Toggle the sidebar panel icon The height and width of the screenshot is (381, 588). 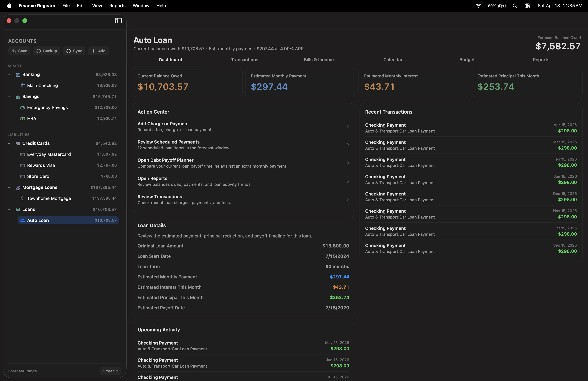[x=118, y=21]
